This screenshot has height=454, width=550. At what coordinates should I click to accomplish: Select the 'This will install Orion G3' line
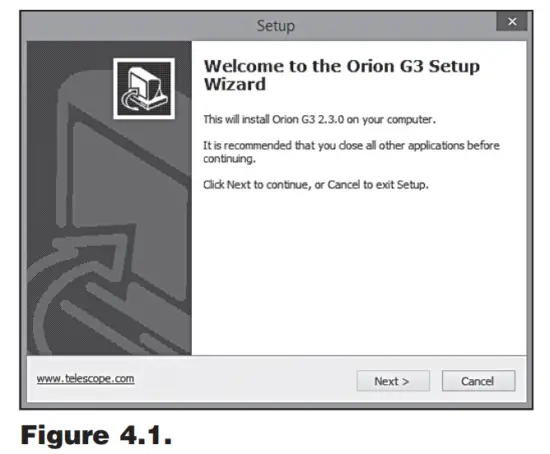pyautogui.click(x=319, y=119)
